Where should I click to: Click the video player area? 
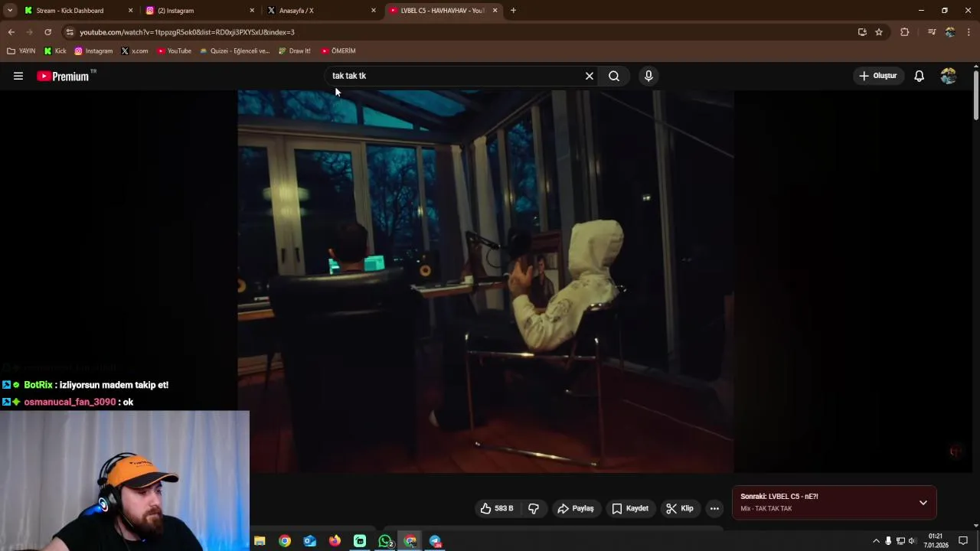485,281
